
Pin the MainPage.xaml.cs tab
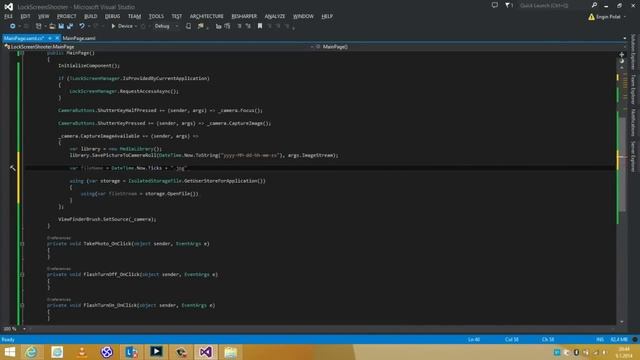click(x=50, y=38)
